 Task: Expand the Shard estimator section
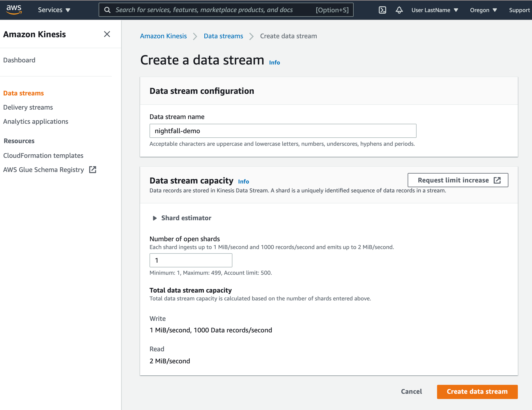click(x=155, y=218)
